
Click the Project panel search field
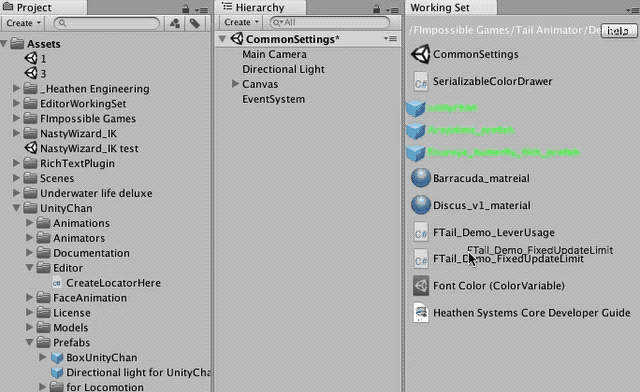point(107,23)
